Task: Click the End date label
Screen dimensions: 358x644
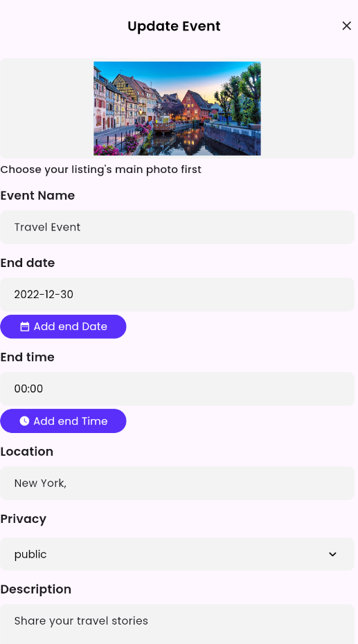Action: [28, 263]
